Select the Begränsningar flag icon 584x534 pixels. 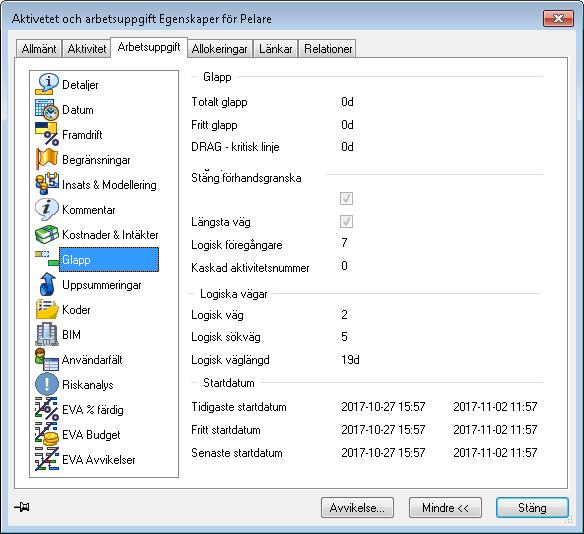coord(47,159)
